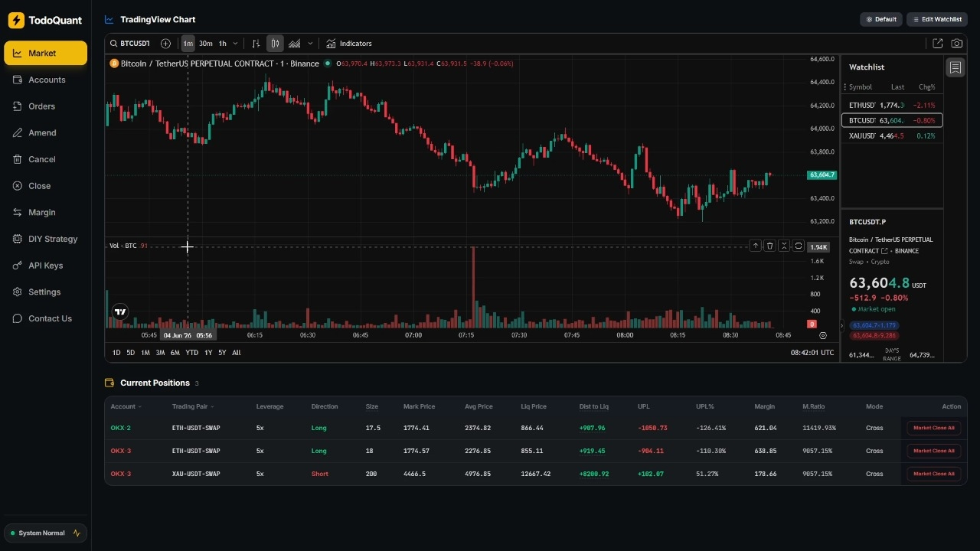
Task: Open Orders in the sidebar
Action: click(45, 106)
